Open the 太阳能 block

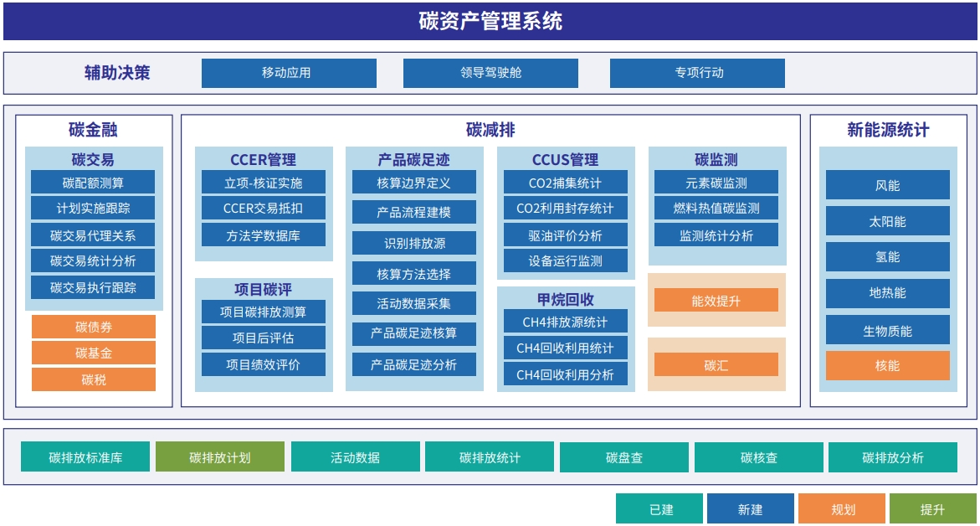click(887, 221)
